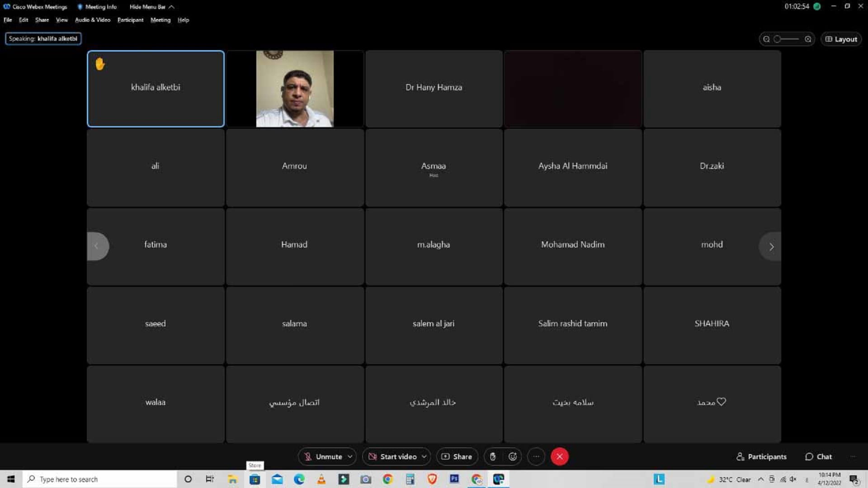Expand the video options arrow beside Start video
Screen dimensions: 868x488
(424, 457)
